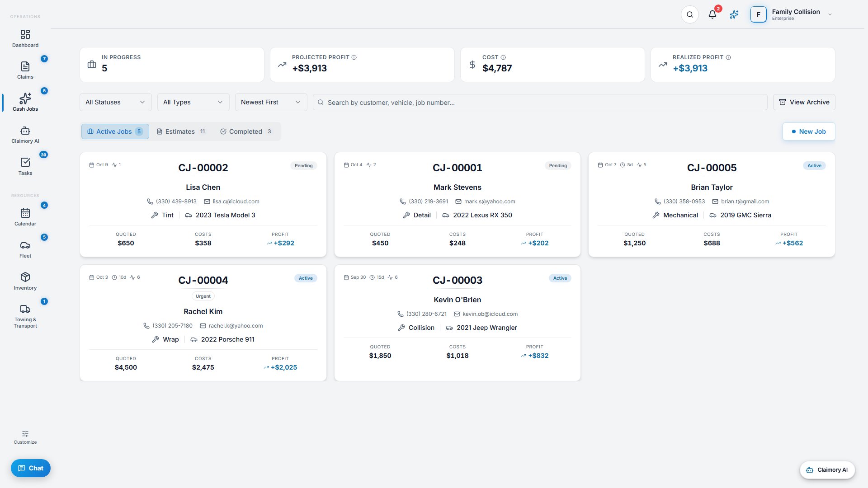This screenshot has width=868, height=488.
Task: Open Fleet in the sidebar
Action: [25, 249]
